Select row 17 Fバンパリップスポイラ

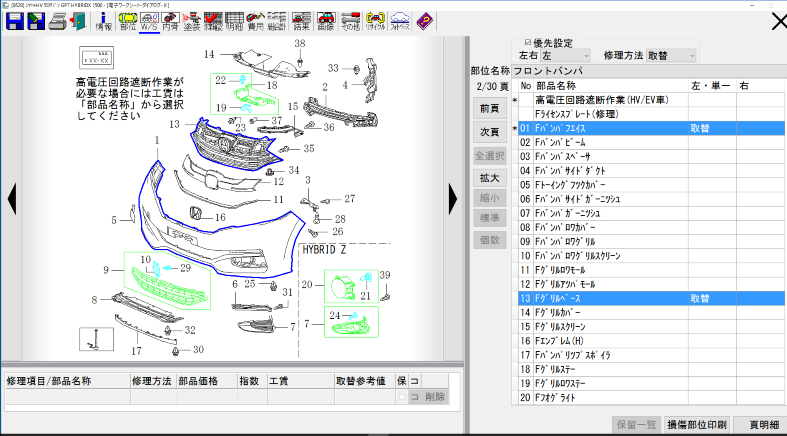tap(652, 355)
